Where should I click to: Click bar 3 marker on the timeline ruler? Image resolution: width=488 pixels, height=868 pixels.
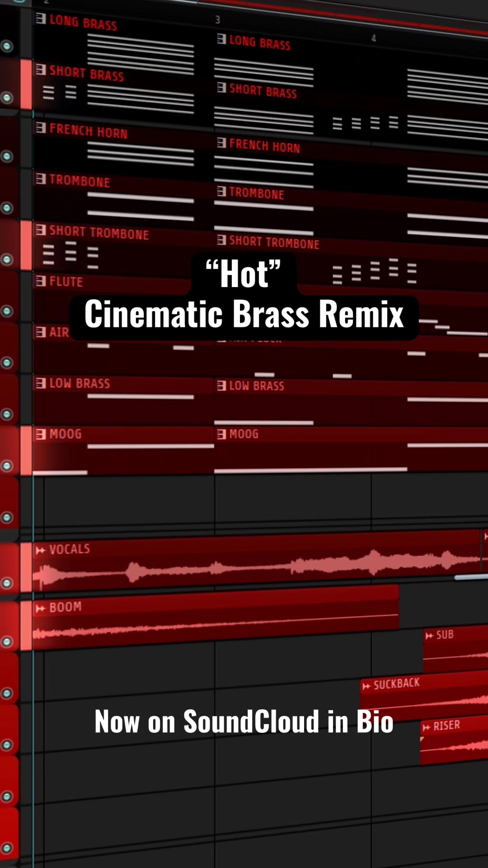(x=217, y=19)
